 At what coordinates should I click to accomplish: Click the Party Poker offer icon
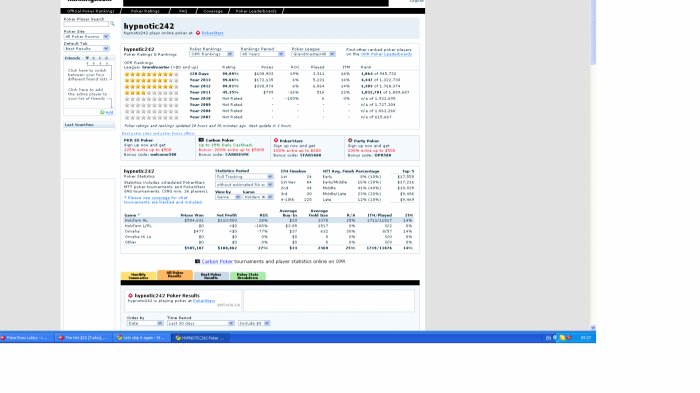coord(350,140)
